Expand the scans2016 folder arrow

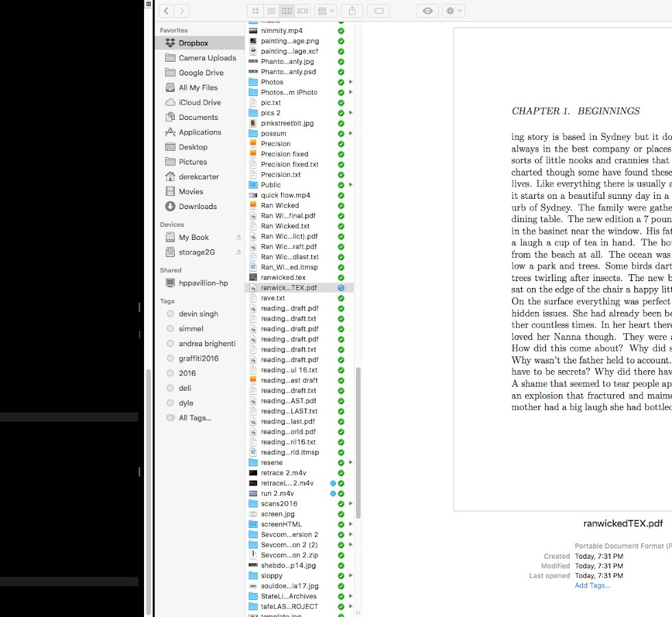pyautogui.click(x=350, y=504)
